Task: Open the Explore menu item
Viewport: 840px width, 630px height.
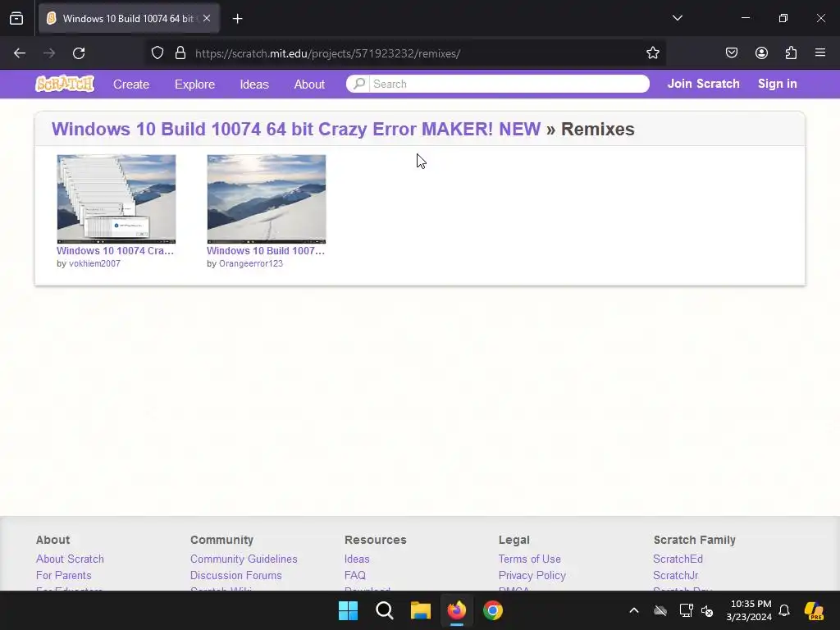Action: coord(194,84)
